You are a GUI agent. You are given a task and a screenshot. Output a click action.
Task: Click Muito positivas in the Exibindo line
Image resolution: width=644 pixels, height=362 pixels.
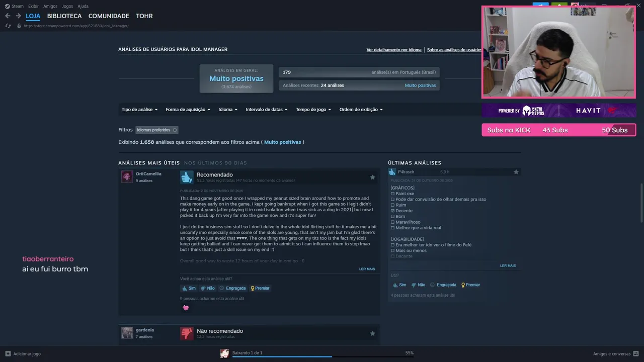tap(282, 142)
